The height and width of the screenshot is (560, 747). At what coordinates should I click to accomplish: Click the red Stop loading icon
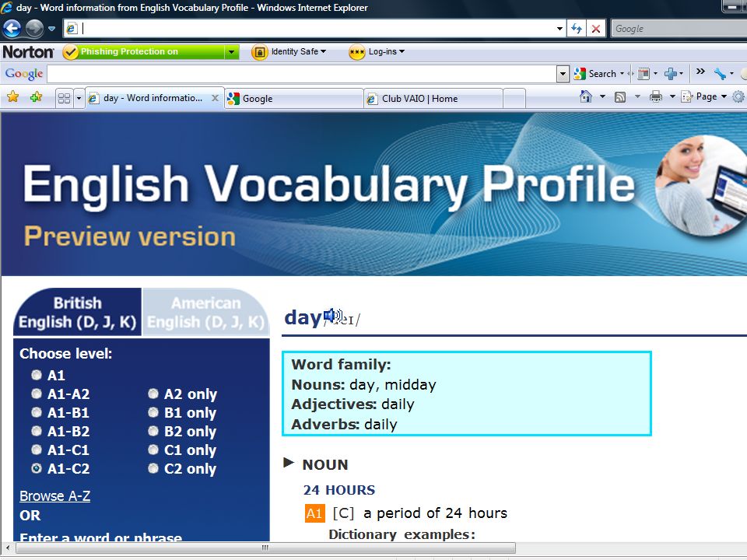tap(595, 29)
